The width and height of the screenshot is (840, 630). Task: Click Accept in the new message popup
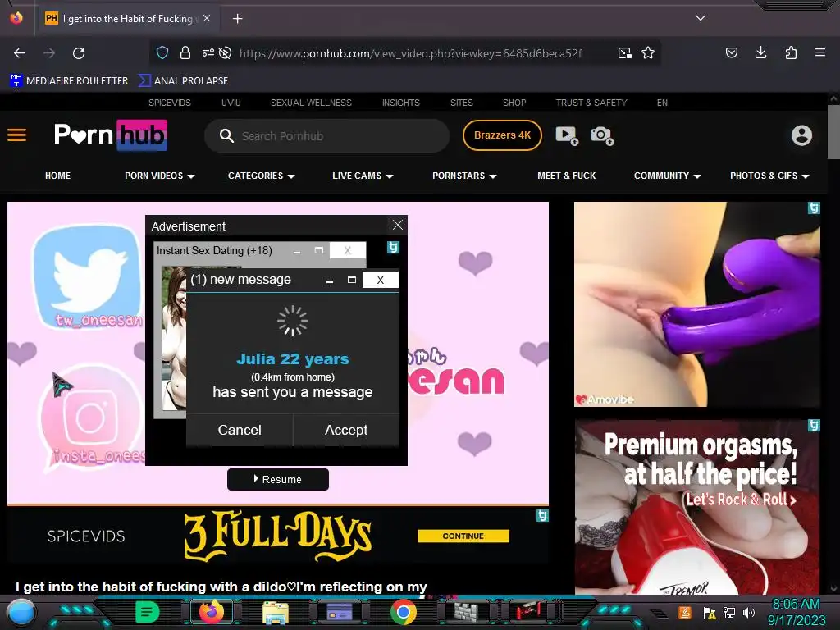[x=346, y=430]
